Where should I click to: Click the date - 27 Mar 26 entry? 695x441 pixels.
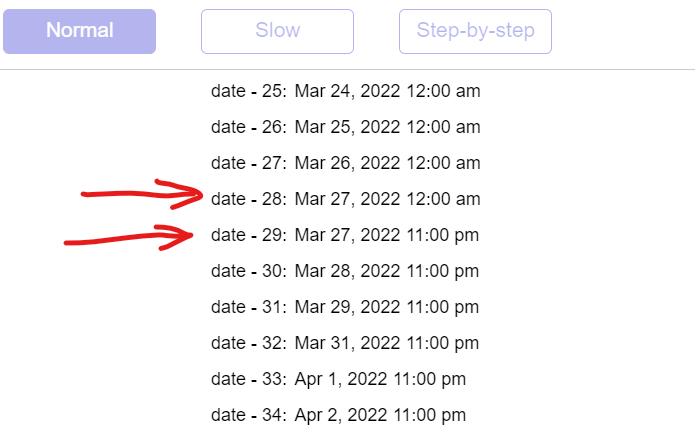(x=346, y=163)
